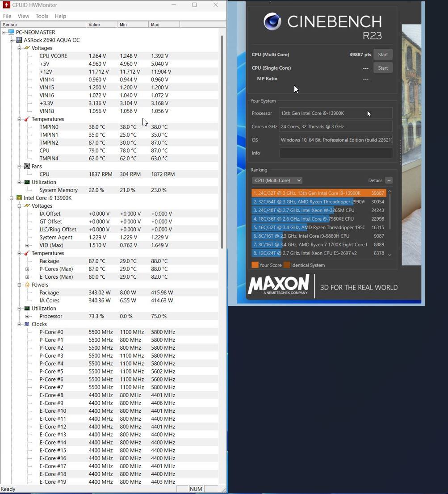Viewport: 448px width, 494px height.
Task: Click the ASRock motherboard icon
Action: (19, 40)
